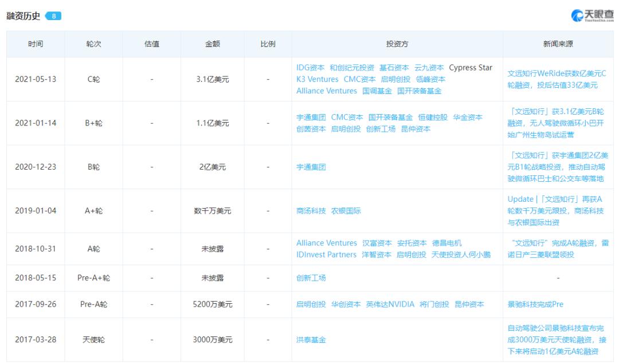The width and height of the screenshot is (619, 364).
Task: Open 宇通集团 link in B轮 row
Action: (x=311, y=167)
